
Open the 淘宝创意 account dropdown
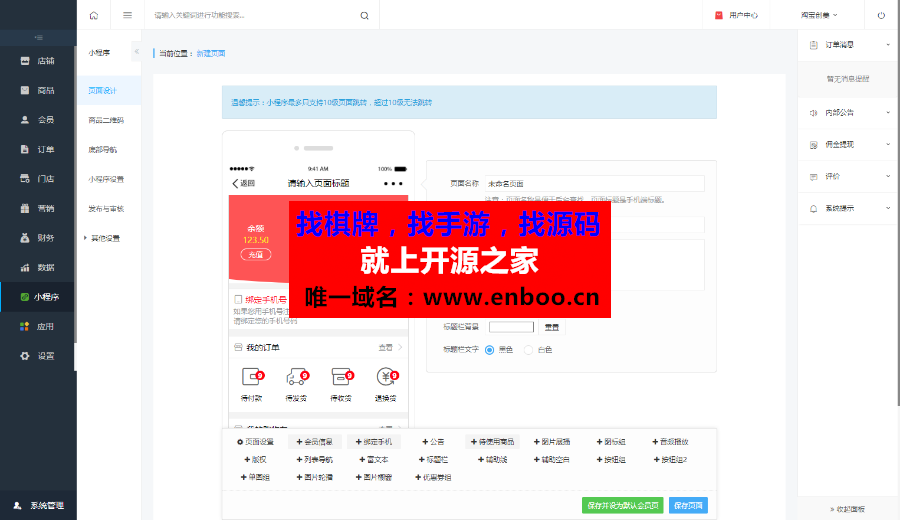(819, 15)
